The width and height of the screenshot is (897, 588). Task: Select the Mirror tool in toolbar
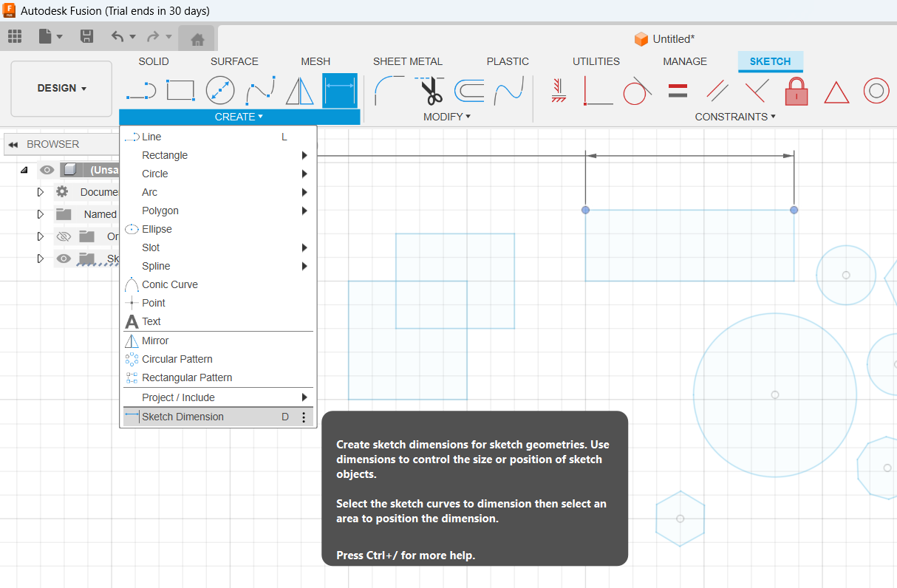pyautogui.click(x=299, y=91)
